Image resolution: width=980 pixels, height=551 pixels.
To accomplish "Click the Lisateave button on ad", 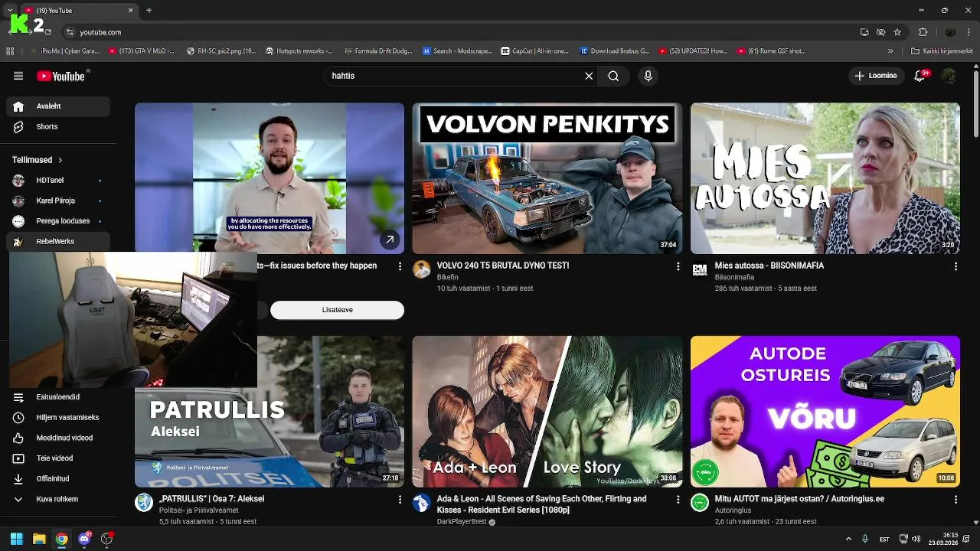I will (x=337, y=310).
